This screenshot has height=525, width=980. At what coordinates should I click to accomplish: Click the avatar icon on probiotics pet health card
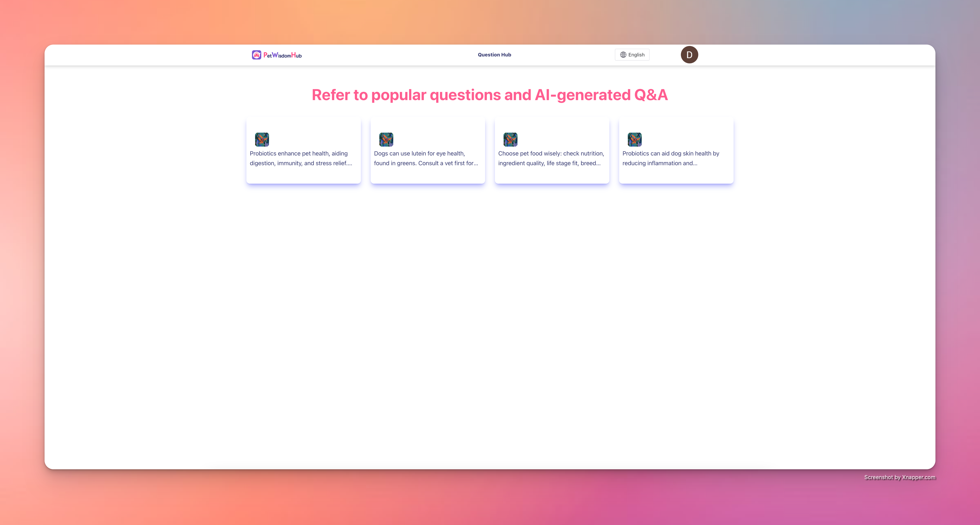(x=262, y=140)
